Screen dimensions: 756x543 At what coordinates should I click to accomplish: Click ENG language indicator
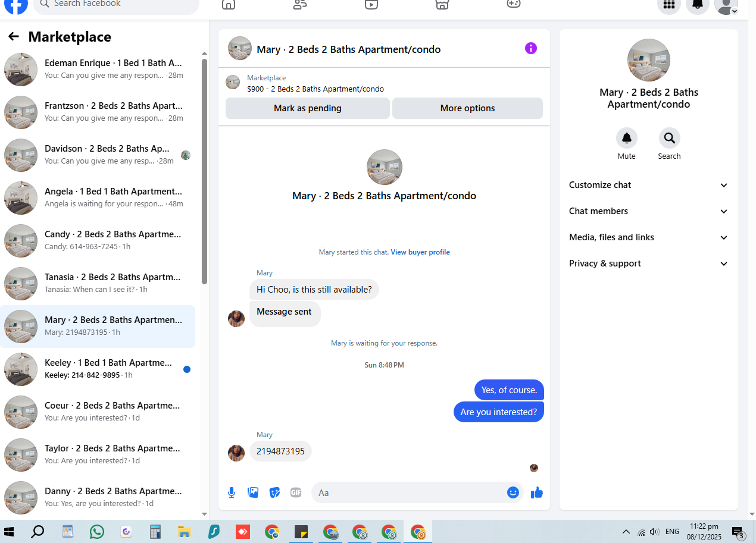672,532
